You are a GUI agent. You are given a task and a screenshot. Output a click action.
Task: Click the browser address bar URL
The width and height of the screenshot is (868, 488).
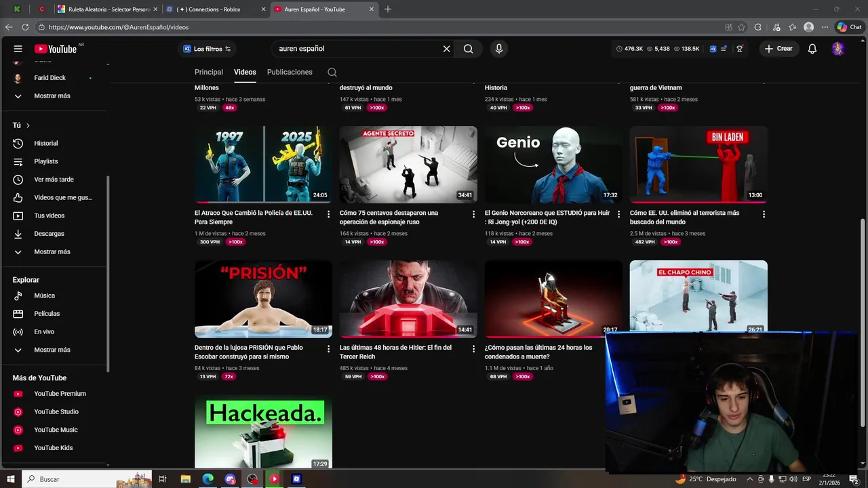pos(119,27)
